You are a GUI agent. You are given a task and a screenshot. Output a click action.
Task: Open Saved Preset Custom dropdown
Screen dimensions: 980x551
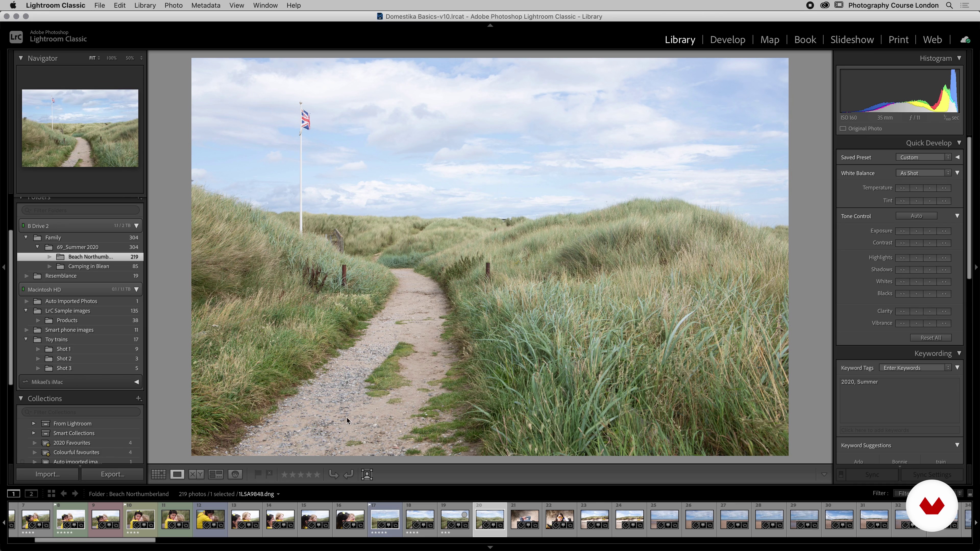point(923,157)
